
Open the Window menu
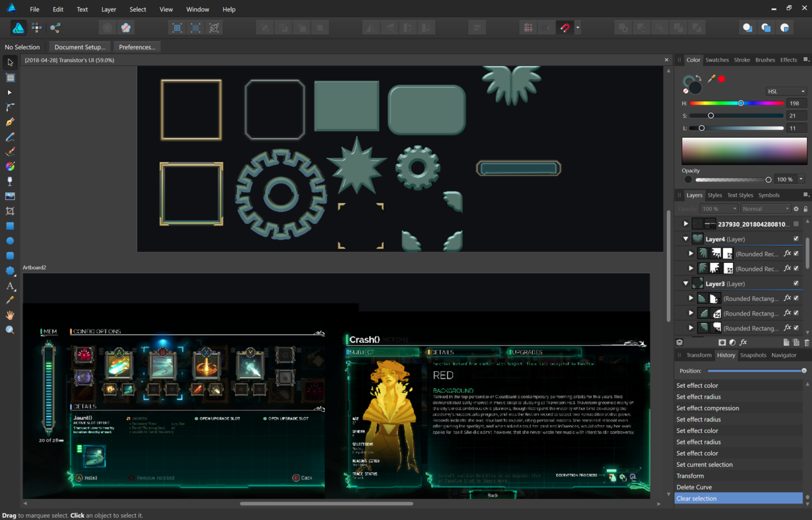(197, 10)
